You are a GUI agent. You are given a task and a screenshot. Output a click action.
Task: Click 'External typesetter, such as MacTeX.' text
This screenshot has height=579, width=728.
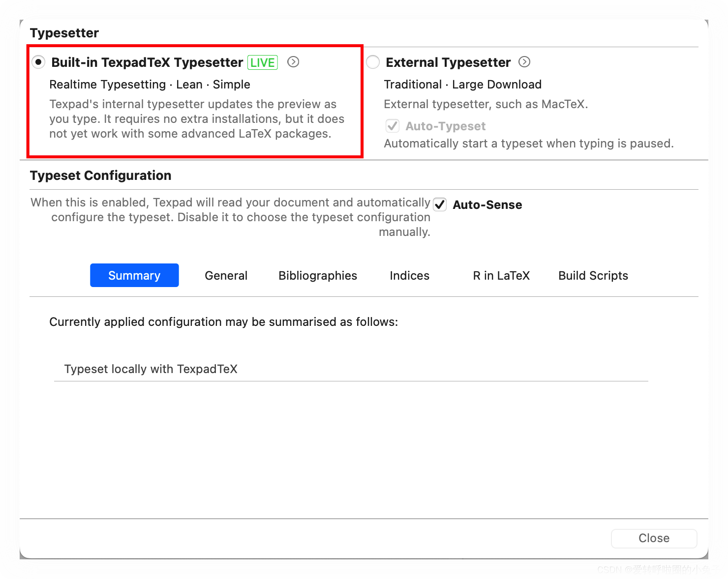pos(486,104)
